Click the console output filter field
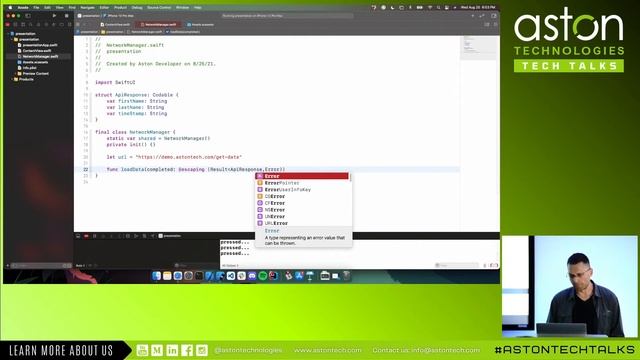Image resolution: width=640 pixels, height=360 pixels. [456, 265]
